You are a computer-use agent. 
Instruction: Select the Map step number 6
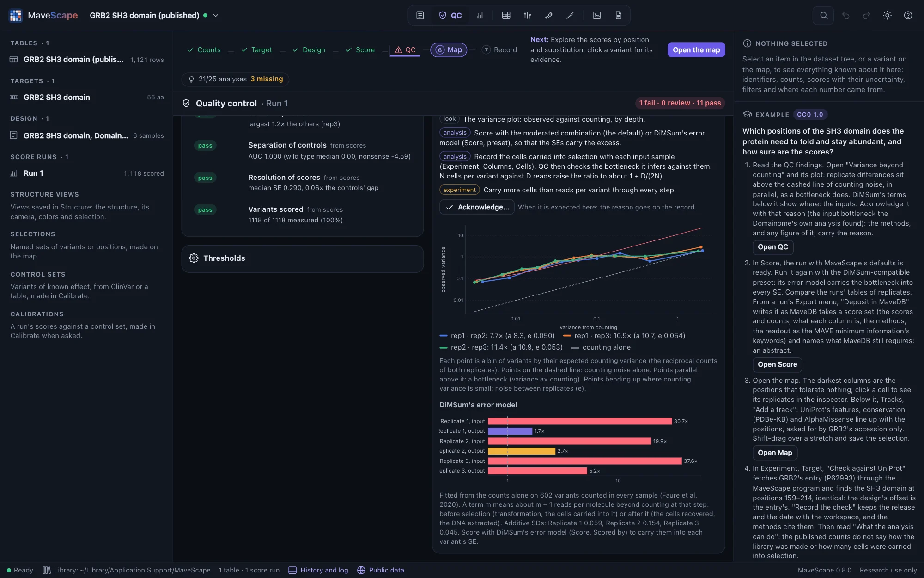point(449,50)
